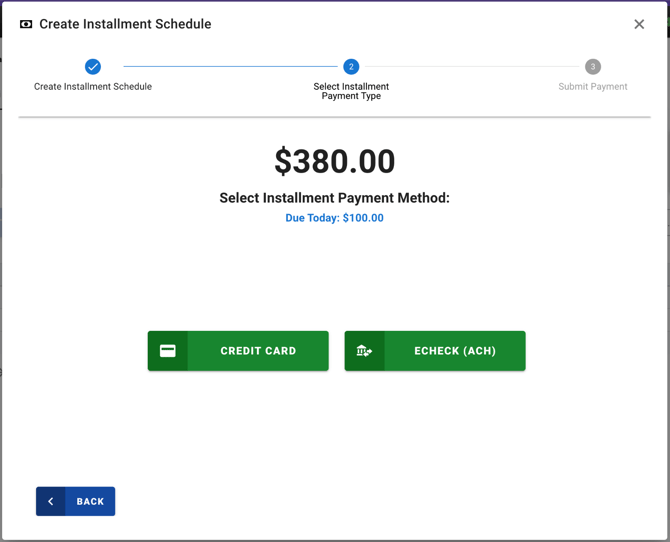Image resolution: width=670 pixels, height=542 pixels.
Task: Click the dialog title "Create Installment Schedule"
Action: pos(125,24)
